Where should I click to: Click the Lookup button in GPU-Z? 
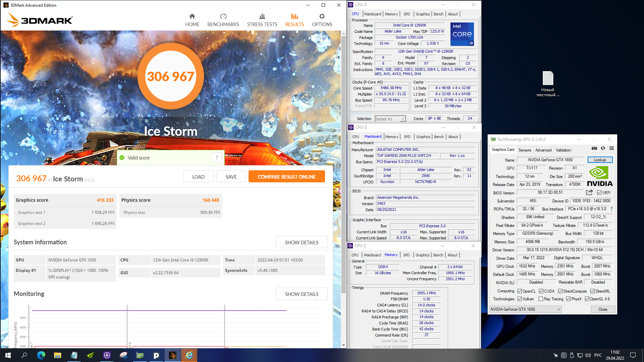click(x=600, y=160)
